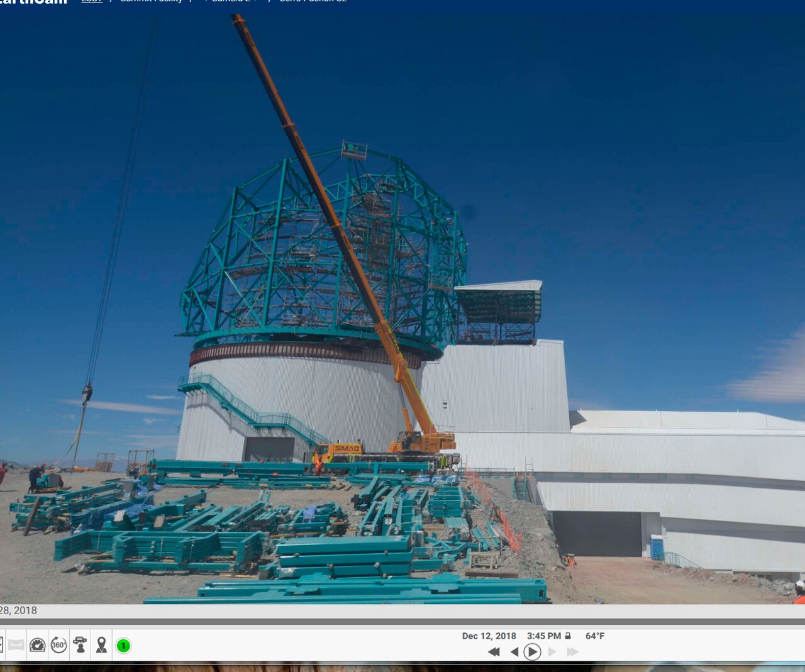
Task: Open the playback speed dial icon
Action: tap(38, 646)
